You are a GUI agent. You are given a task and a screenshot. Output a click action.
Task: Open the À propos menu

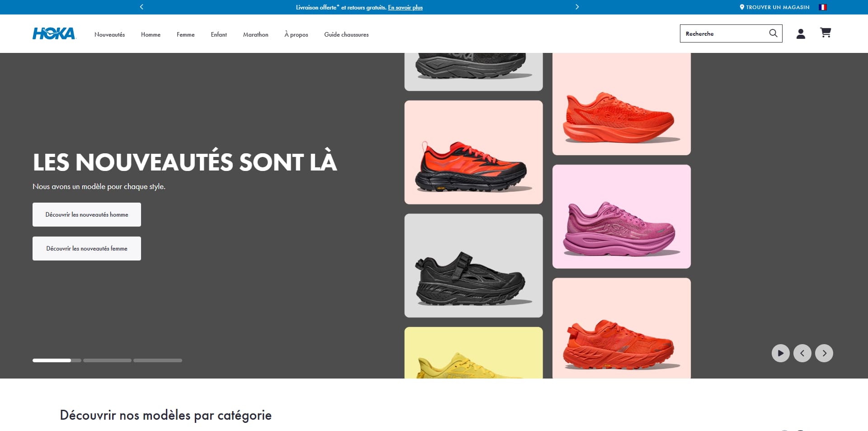click(x=296, y=34)
